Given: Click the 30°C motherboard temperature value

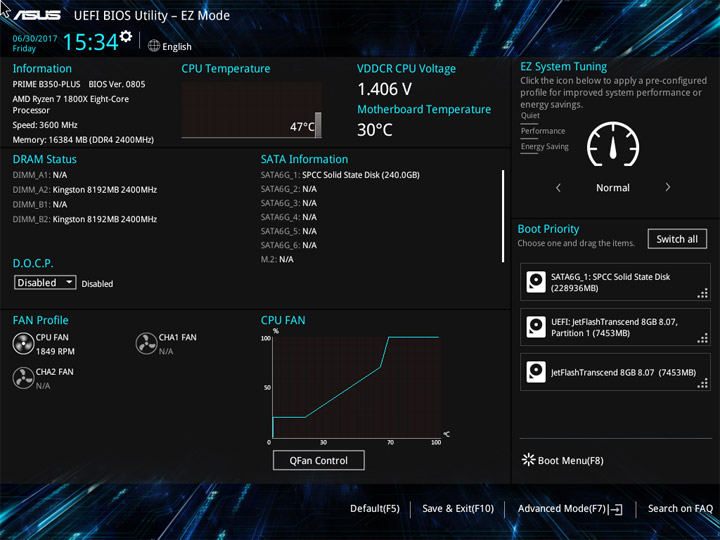Looking at the screenshot, I should 375,130.
